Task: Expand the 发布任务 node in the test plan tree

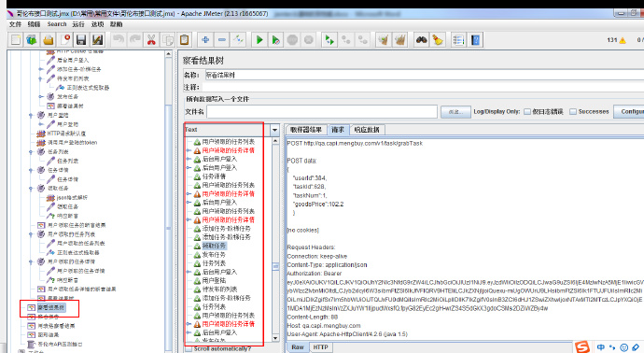Action: tap(41, 96)
